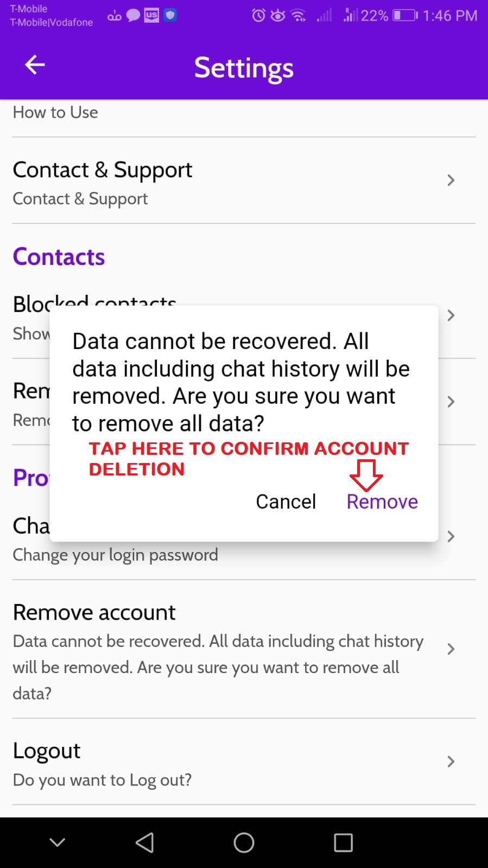This screenshot has width=488, height=868.
Task: Tap the alarm clock status icon
Action: 258,15
